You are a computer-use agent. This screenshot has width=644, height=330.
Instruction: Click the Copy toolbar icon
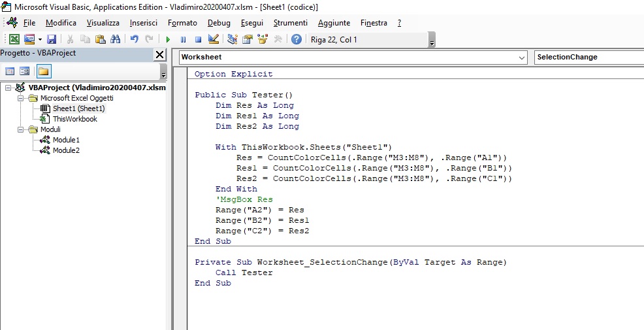85,39
